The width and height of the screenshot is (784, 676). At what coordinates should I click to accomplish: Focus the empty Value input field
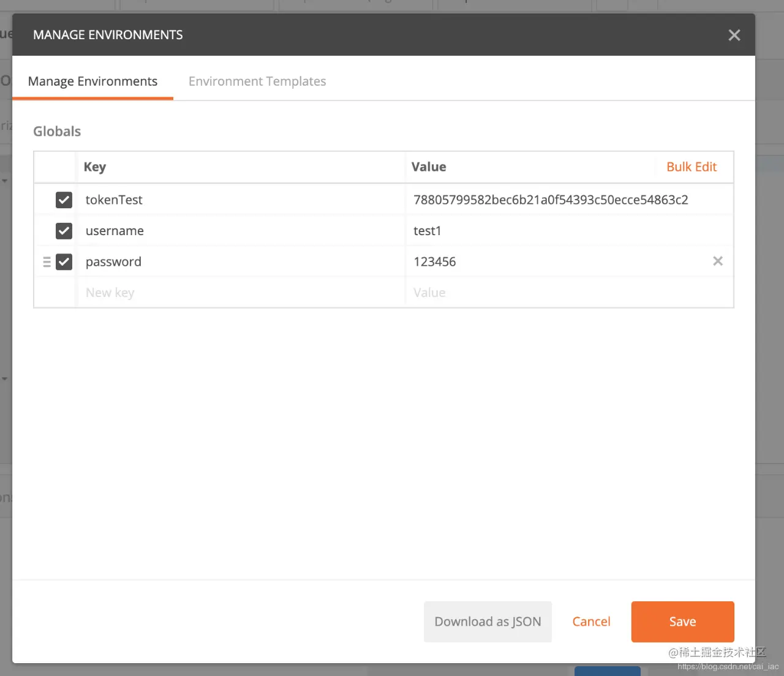point(568,293)
